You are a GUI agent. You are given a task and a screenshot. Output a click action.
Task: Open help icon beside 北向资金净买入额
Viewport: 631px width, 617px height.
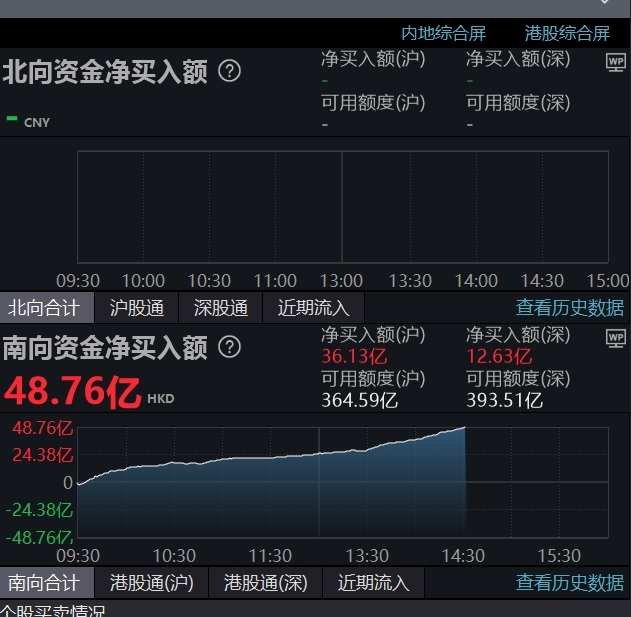coord(229,71)
